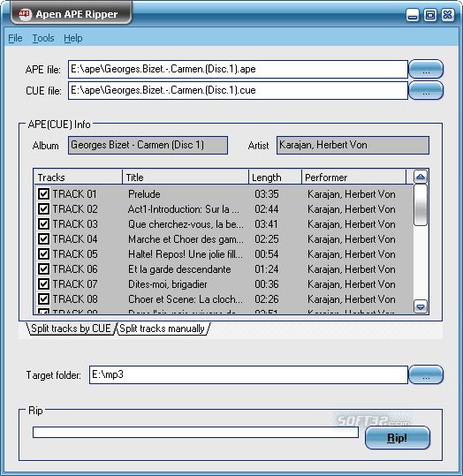Select 'Et la garde descendante' title
The height and width of the screenshot is (476, 463).
179,269
